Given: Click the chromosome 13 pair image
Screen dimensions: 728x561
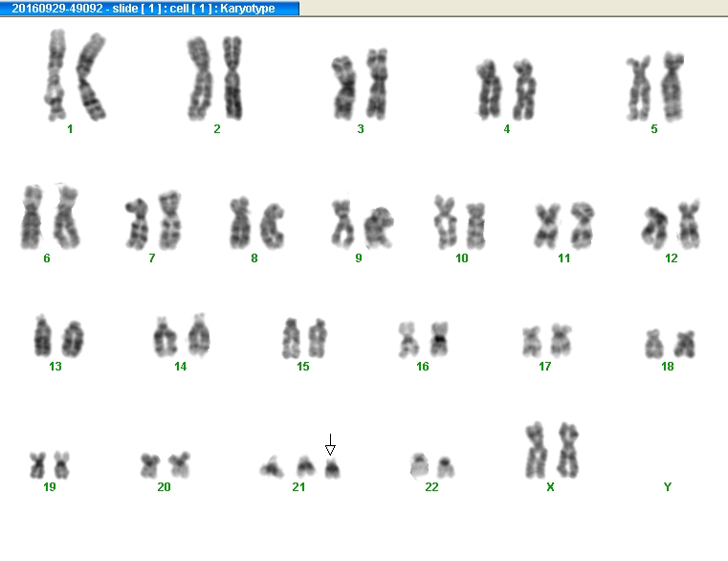Looking at the screenshot, I should (58, 336).
